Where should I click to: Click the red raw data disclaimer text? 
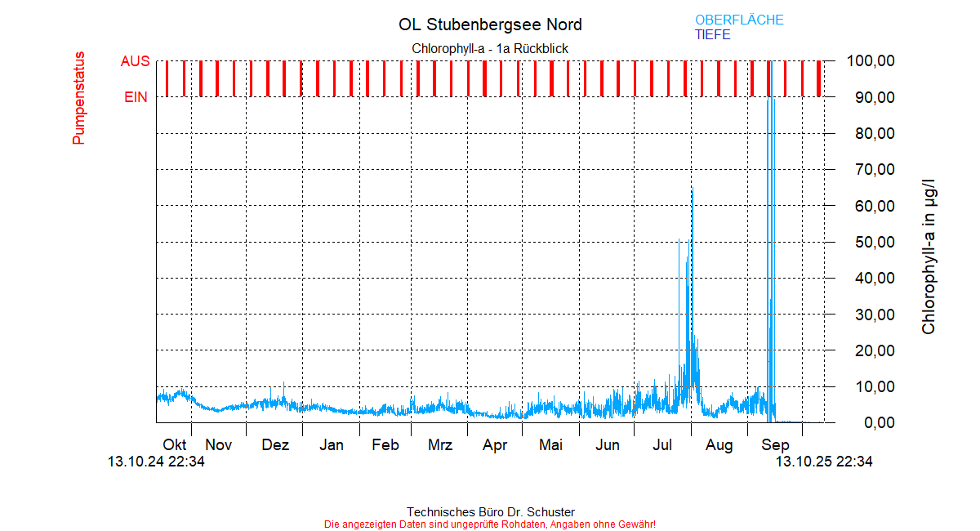pos(490,524)
